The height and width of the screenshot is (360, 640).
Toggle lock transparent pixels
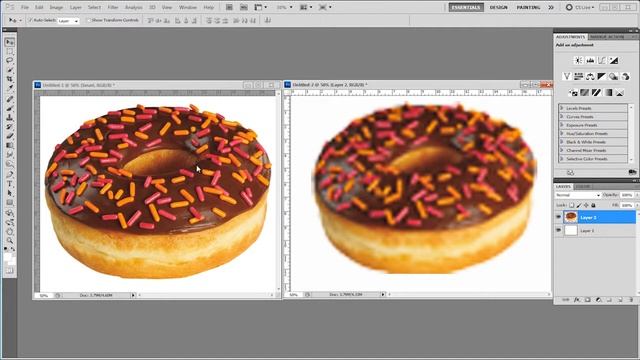[572, 205]
